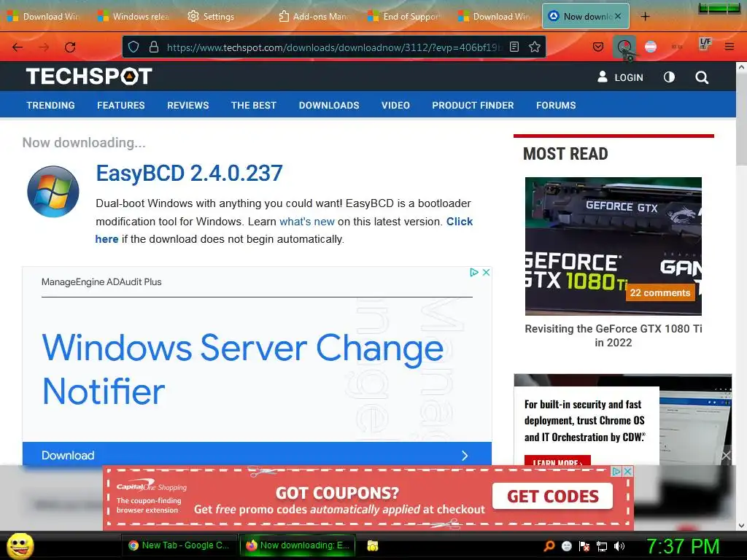Click the L/F extension icon

[x=705, y=44]
